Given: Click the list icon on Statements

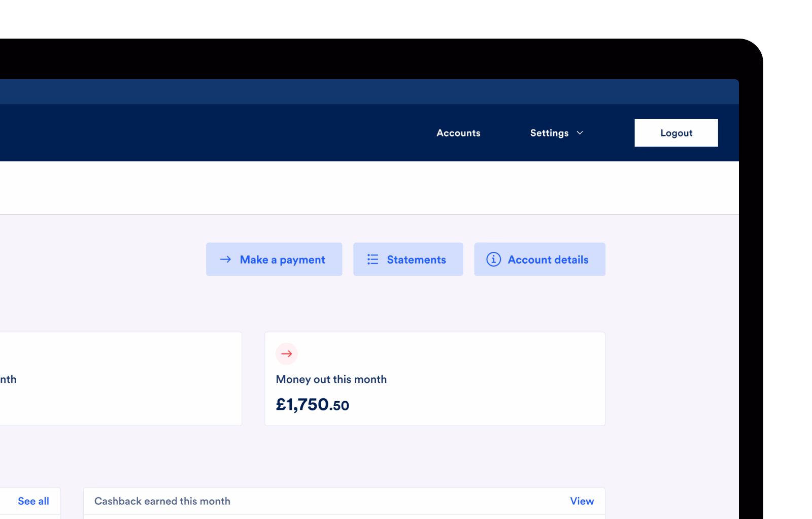Looking at the screenshot, I should pyautogui.click(x=373, y=259).
